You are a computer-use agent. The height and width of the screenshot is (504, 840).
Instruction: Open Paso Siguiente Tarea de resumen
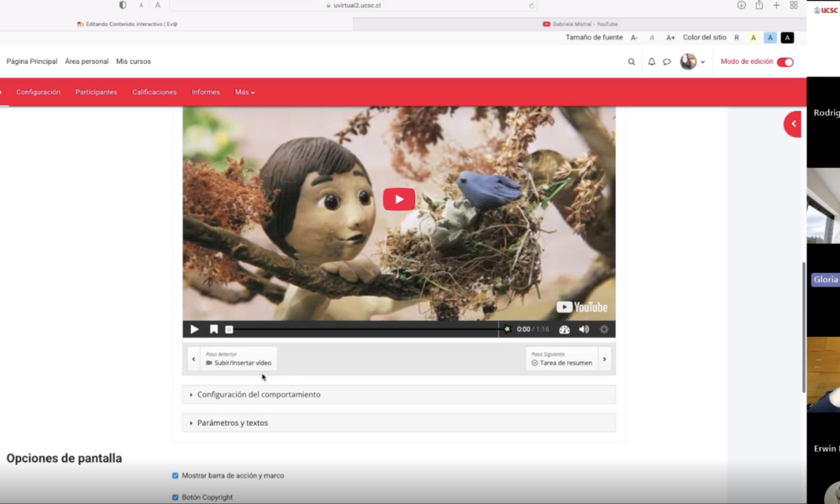561,359
